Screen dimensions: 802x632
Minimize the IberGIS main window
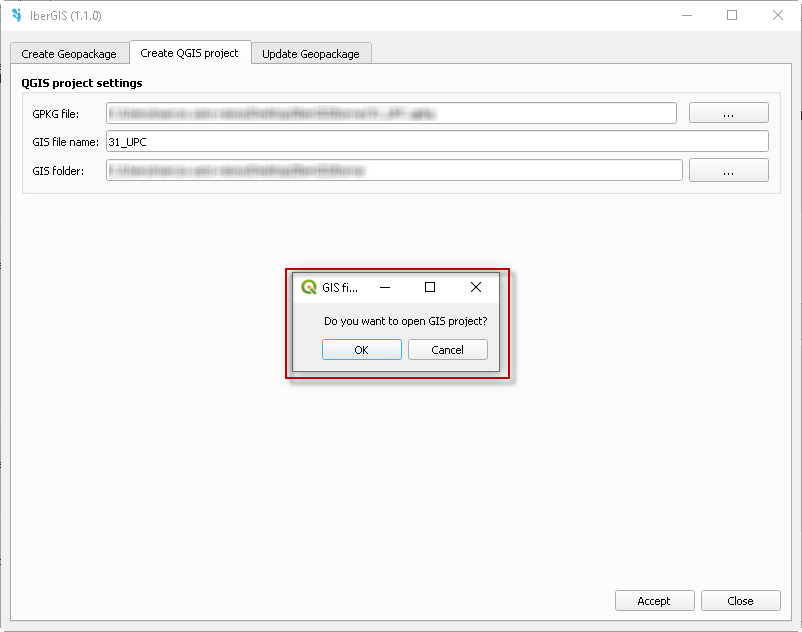tap(687, 16)
